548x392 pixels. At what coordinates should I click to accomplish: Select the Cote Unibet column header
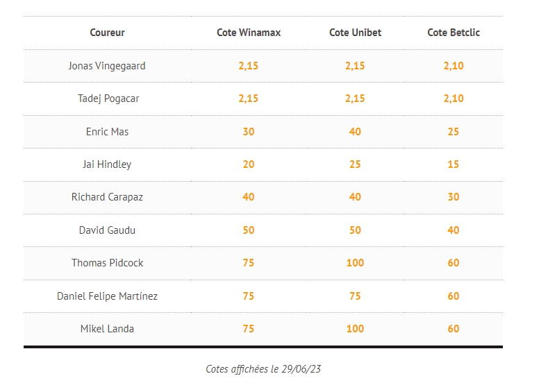[355, 33]
